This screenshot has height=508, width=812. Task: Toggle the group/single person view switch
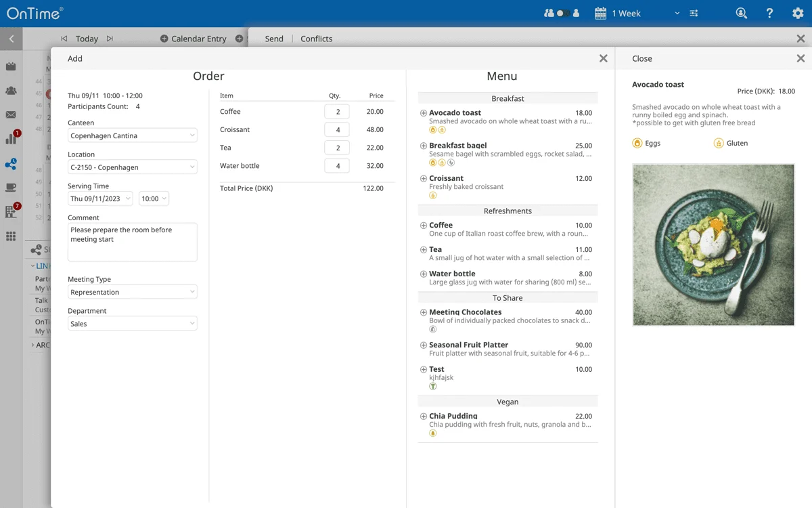tap(562, 13)
